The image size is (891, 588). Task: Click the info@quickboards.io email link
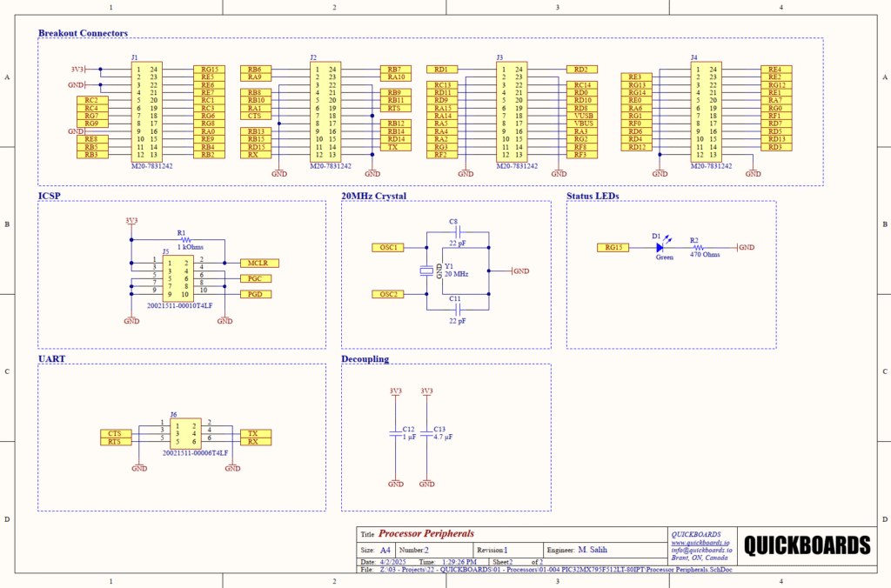701,550
